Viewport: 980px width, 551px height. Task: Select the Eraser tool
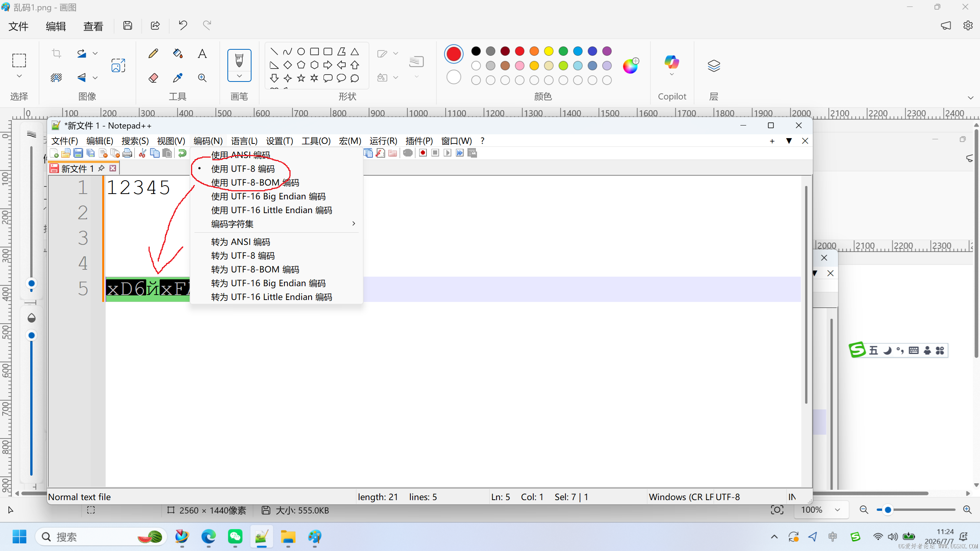point(153,78)
